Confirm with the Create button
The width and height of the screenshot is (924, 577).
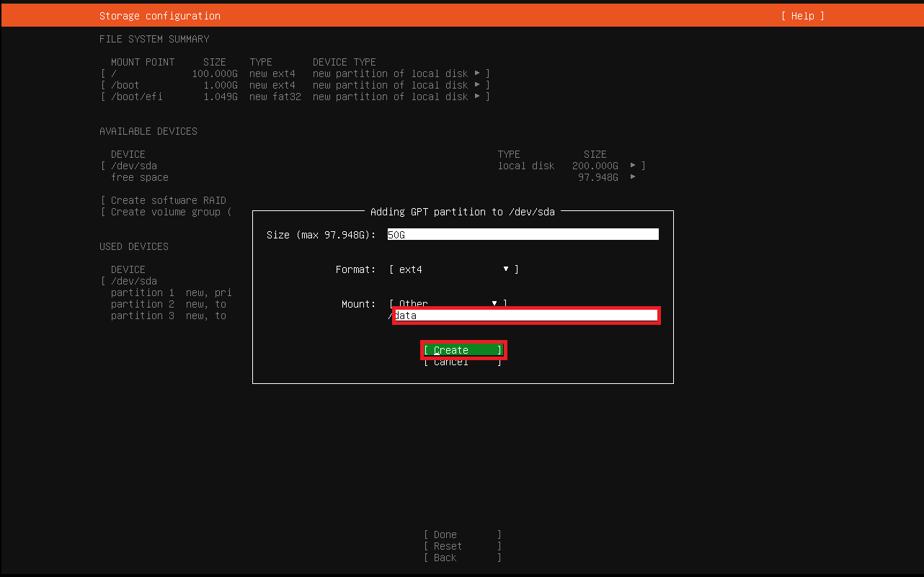coord(463,350)
